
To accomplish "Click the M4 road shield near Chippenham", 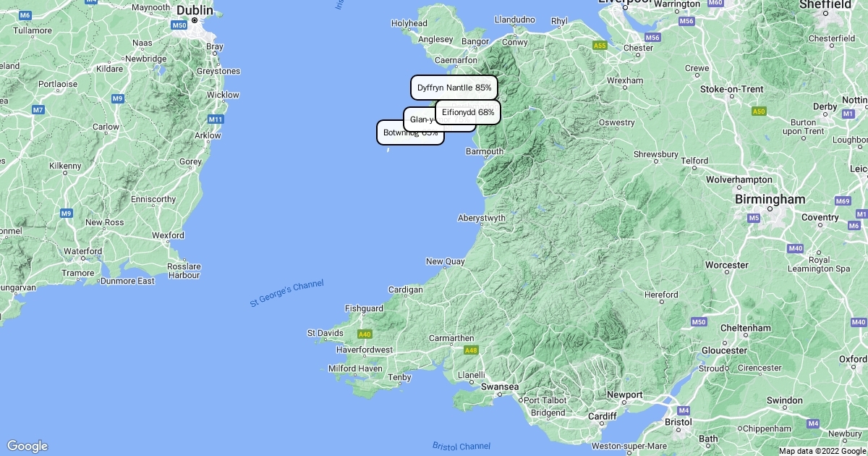I will (814, 423).
